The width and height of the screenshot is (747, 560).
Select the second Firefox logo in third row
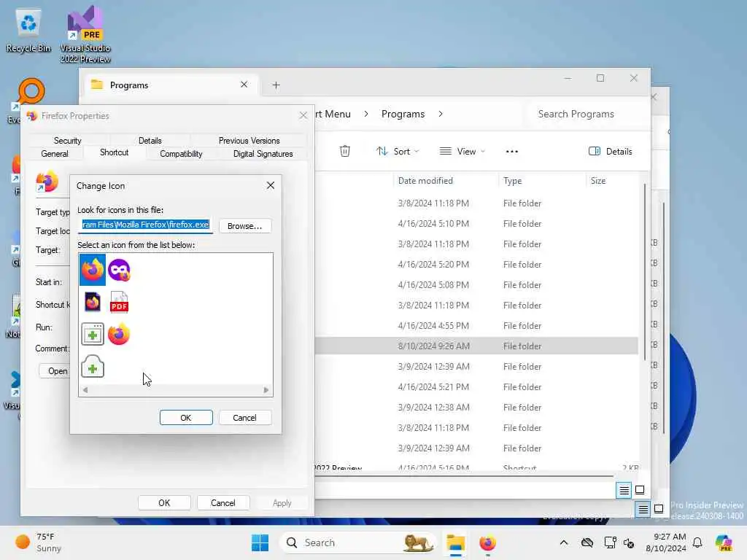tap(119, 334)
